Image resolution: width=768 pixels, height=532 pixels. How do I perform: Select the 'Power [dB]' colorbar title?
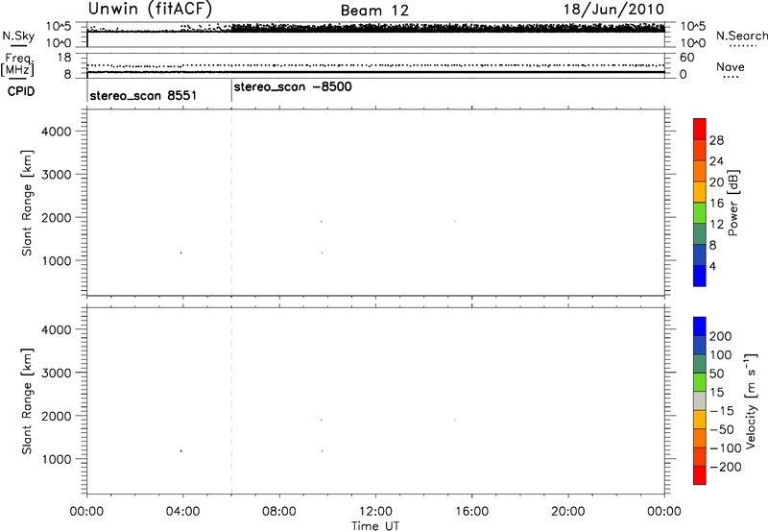pyautogui.click(x=733, y=203)
